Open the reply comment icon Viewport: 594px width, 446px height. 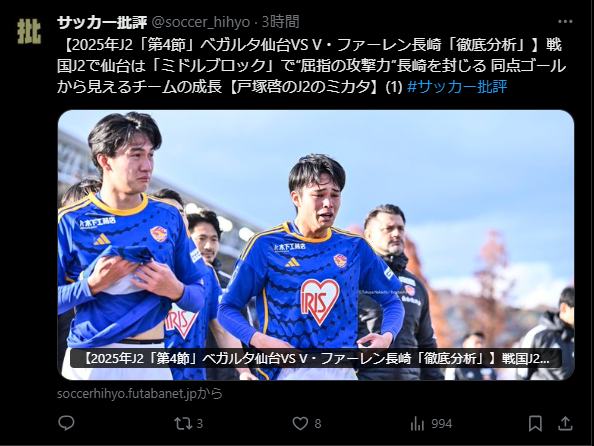coord(66,423)
